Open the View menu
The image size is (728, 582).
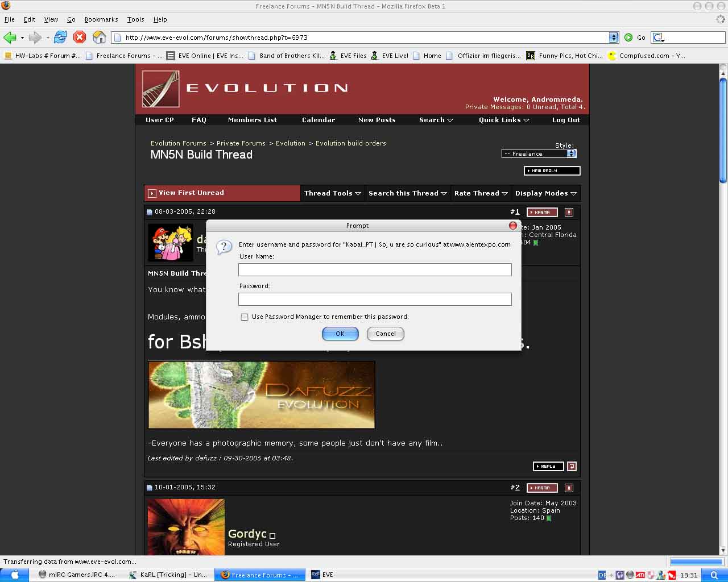click(x=51, y=19)
